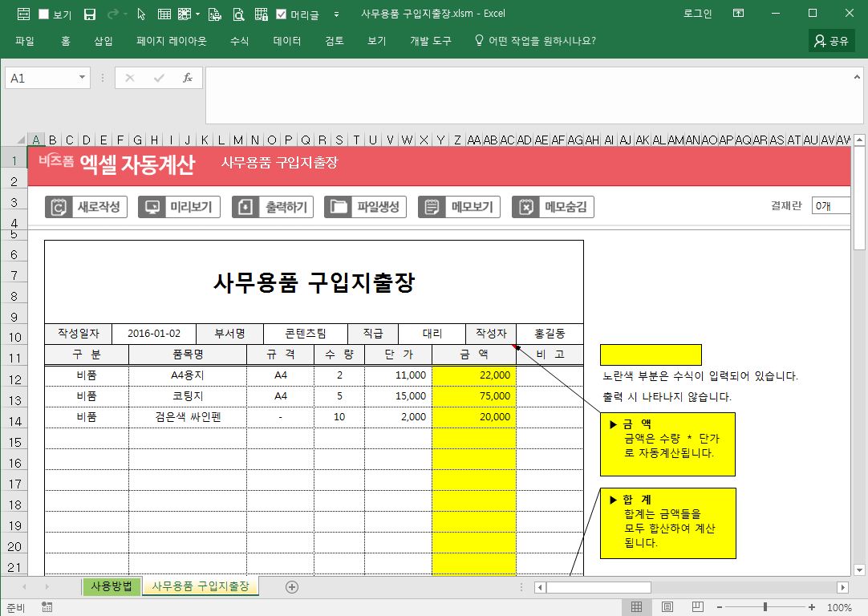Open the 수식 ribbon tab
Viewport: 868px width, 616px height.
239,40
